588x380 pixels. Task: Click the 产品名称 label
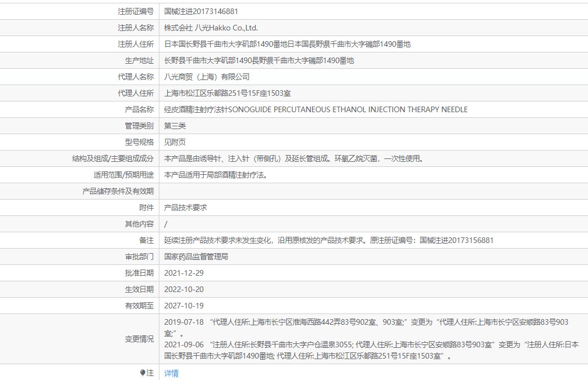139,109
